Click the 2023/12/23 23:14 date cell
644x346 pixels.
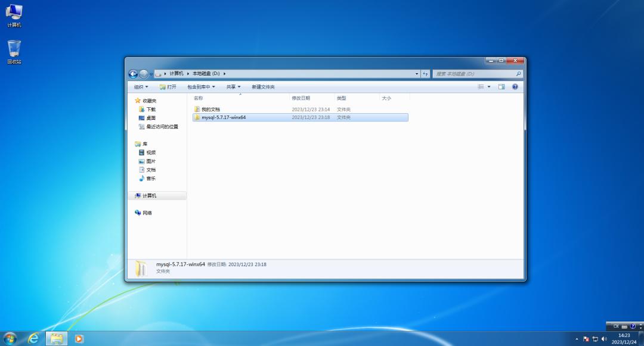pyautogui.click(x=311, y=110)
